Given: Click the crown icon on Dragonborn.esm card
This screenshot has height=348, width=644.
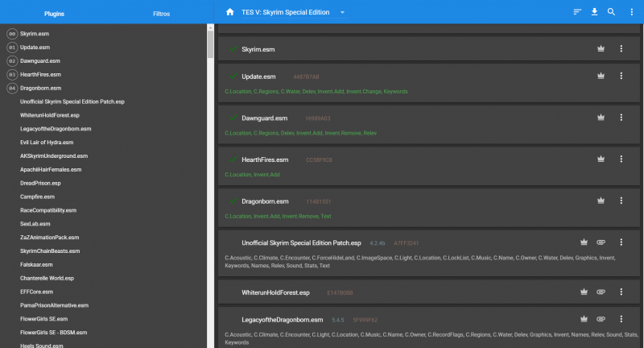Looking at the screenshot, I should [x=601, y=201].
